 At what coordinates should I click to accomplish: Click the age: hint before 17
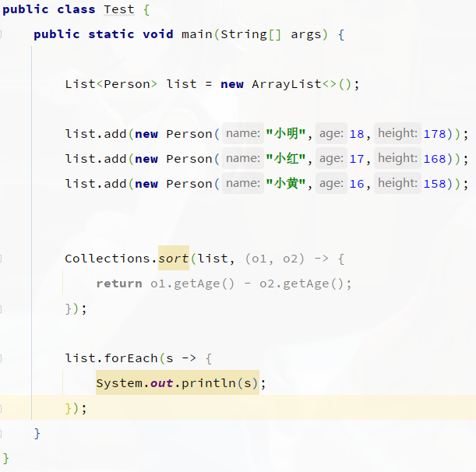click(x=331, y=158)
